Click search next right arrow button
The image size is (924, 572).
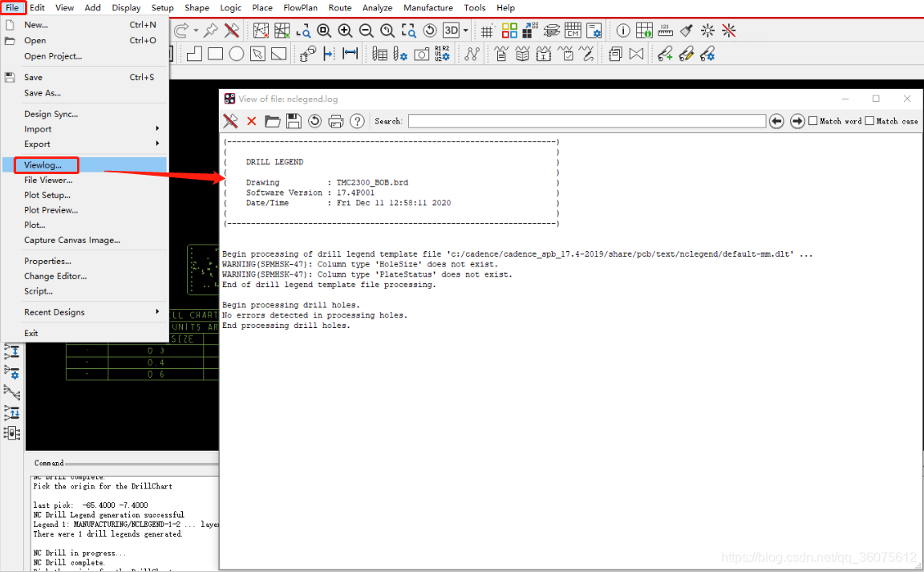(x=797, y=121)
